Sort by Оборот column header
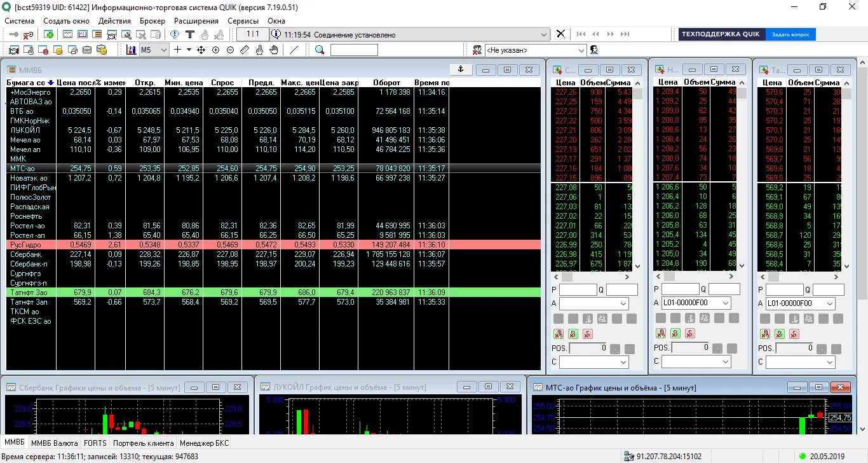The image size is (868, 463). 386,83
